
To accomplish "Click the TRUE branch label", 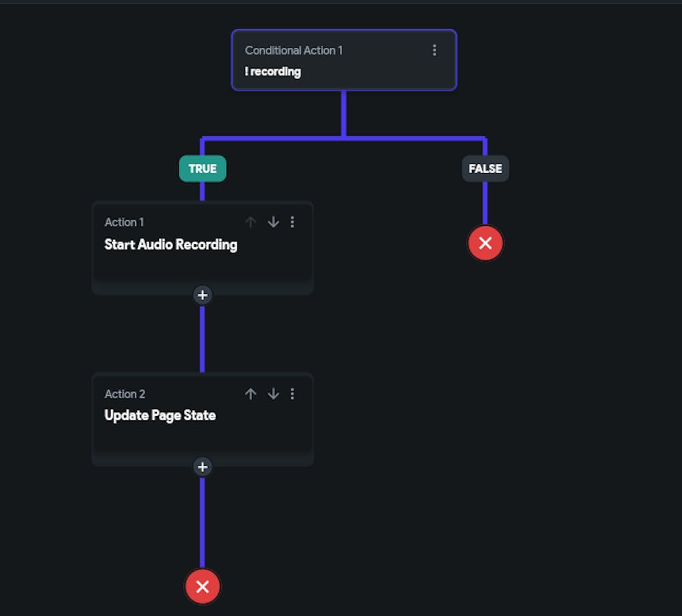I will tap(203, 168).
